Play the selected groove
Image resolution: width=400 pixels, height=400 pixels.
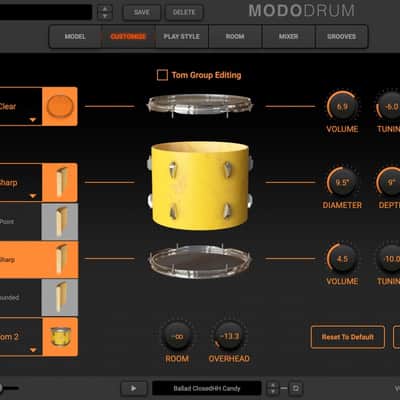tap(134, 388)
